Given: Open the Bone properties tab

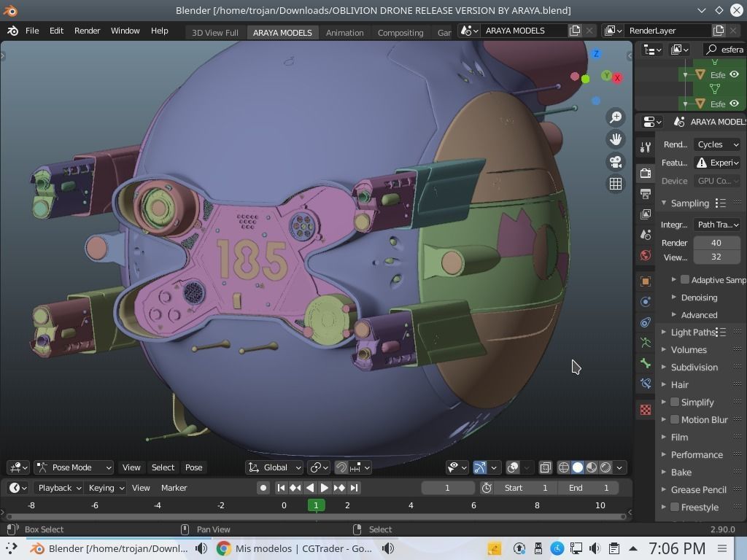Looking at the screenshot, I should point(646,363).
